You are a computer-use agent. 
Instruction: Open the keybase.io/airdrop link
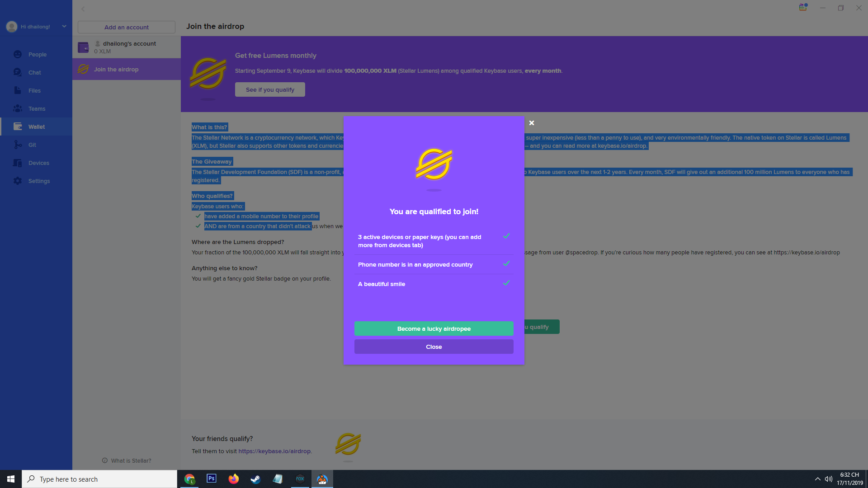pos(274,451)
